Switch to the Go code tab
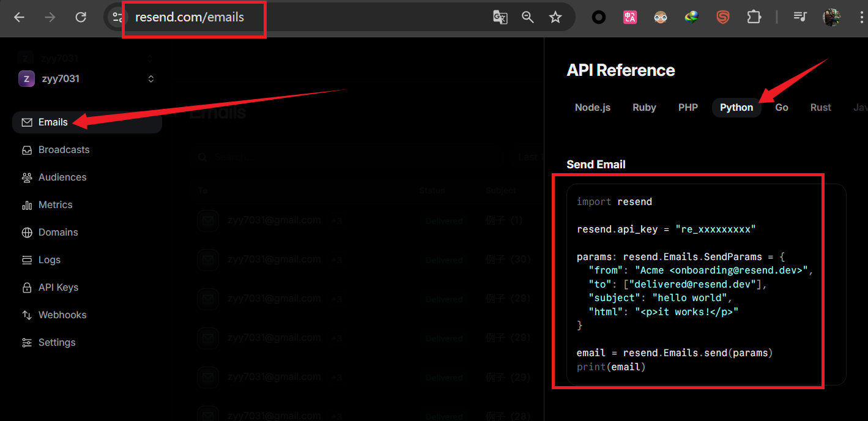The image size is (868, 421). (x=782, y=107)
